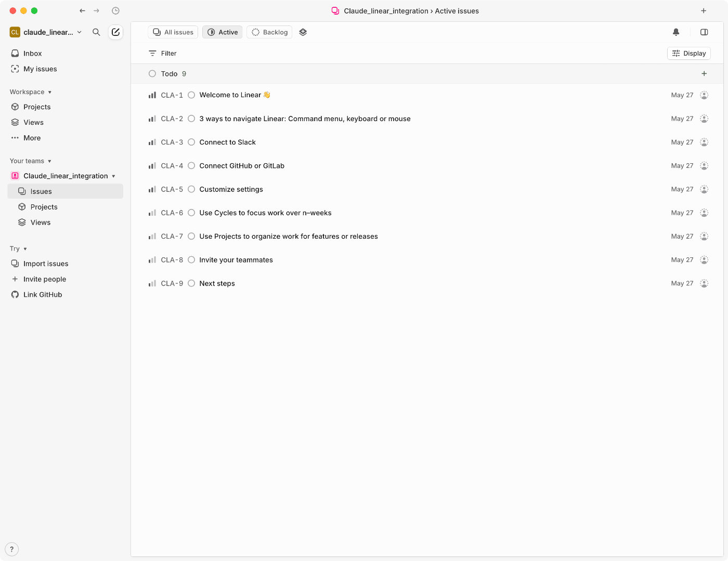
Task: Change status circle of CLA-6
Action: pos(191,213)
